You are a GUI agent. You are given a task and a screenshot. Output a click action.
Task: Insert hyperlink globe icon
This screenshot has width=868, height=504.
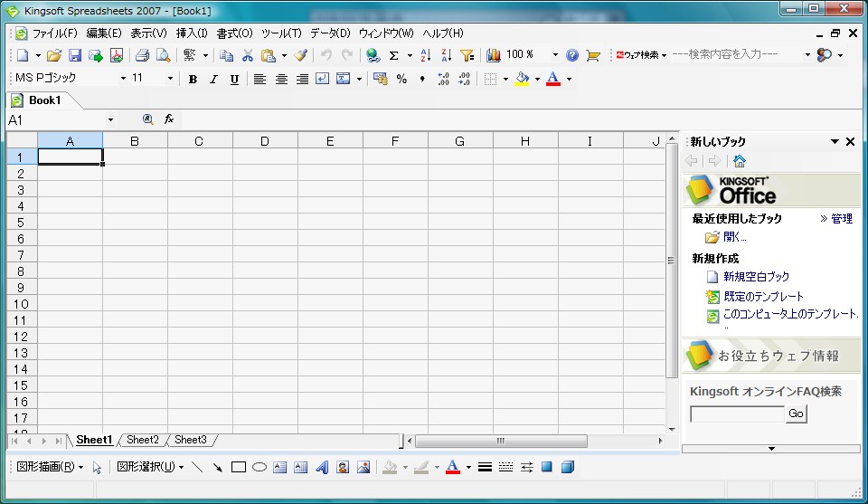(x=373, y=55)
